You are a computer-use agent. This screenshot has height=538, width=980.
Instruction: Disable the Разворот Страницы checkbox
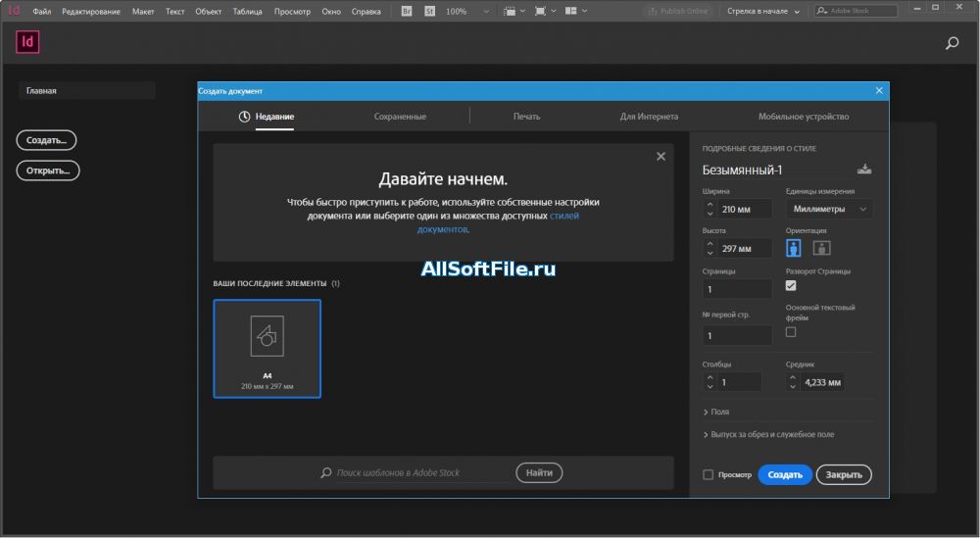[791, 286]
